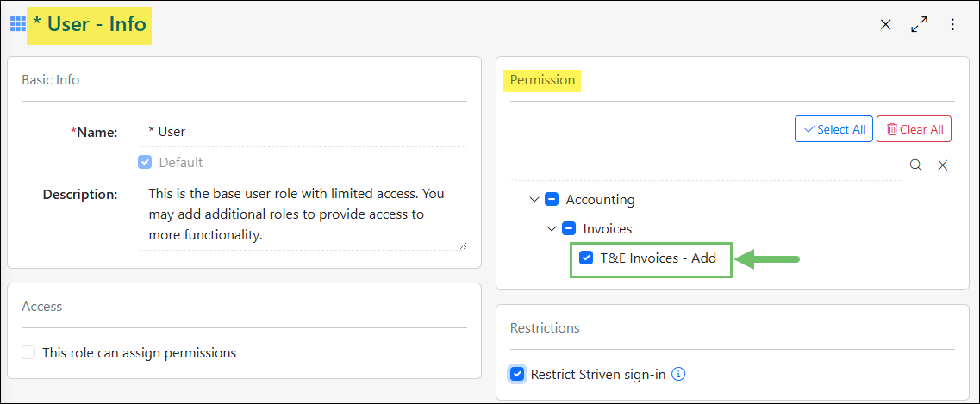Click the '* User - Info' title
980x404 pixels.
pos(90,25)
